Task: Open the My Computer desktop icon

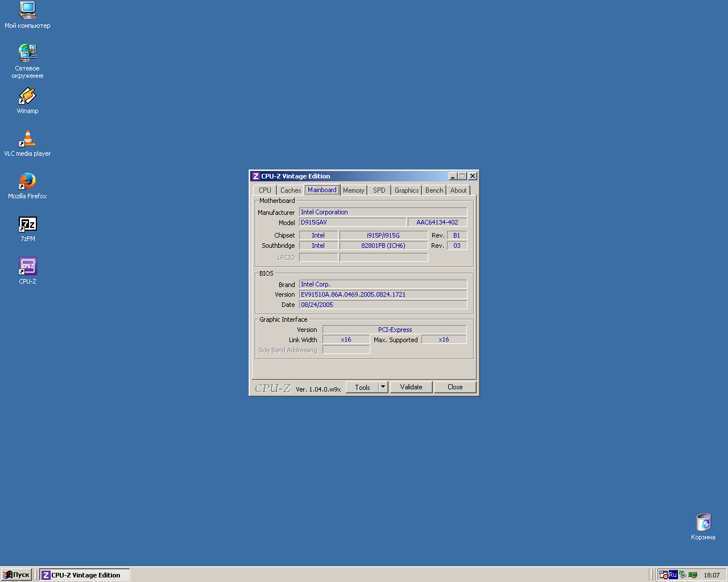Action: pos(27,15)
